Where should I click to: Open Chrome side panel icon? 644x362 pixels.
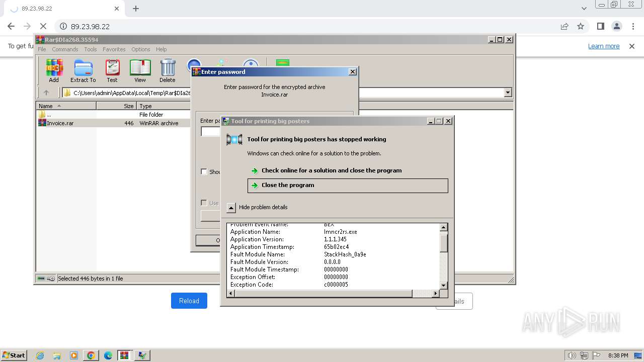tap(600, 26)
